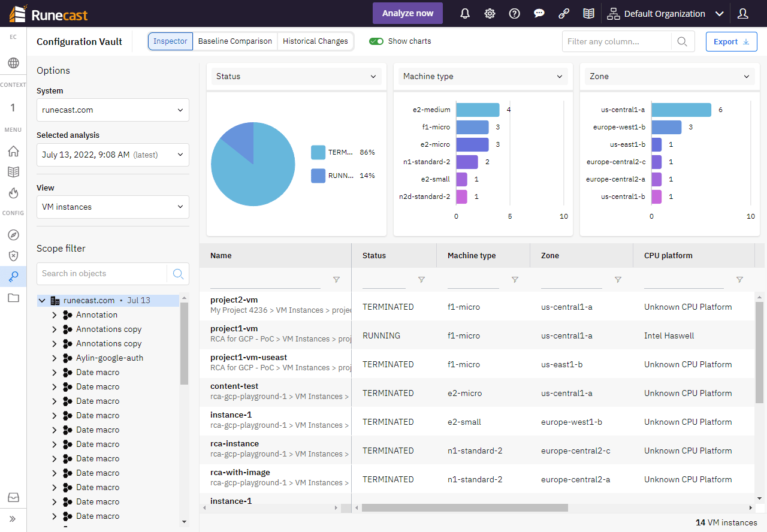
Task: Open the Status column filter funnel
Action: pyautogui.click(x=421, y=280)
